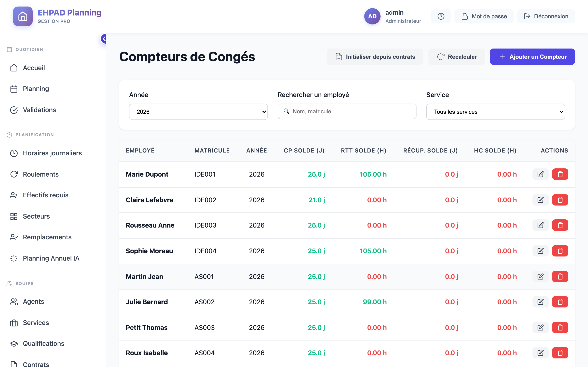588x367 pixels.
Task: Delete Claire Lefebvre's counter row
Action: click(560, 200)
